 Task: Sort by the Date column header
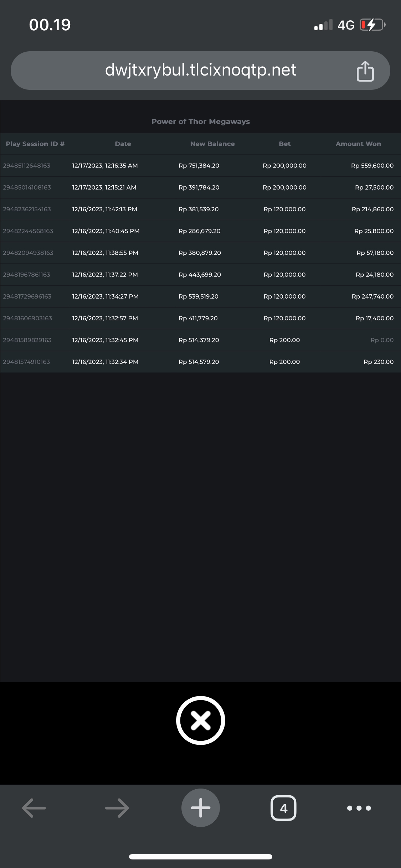pos(123,144)
